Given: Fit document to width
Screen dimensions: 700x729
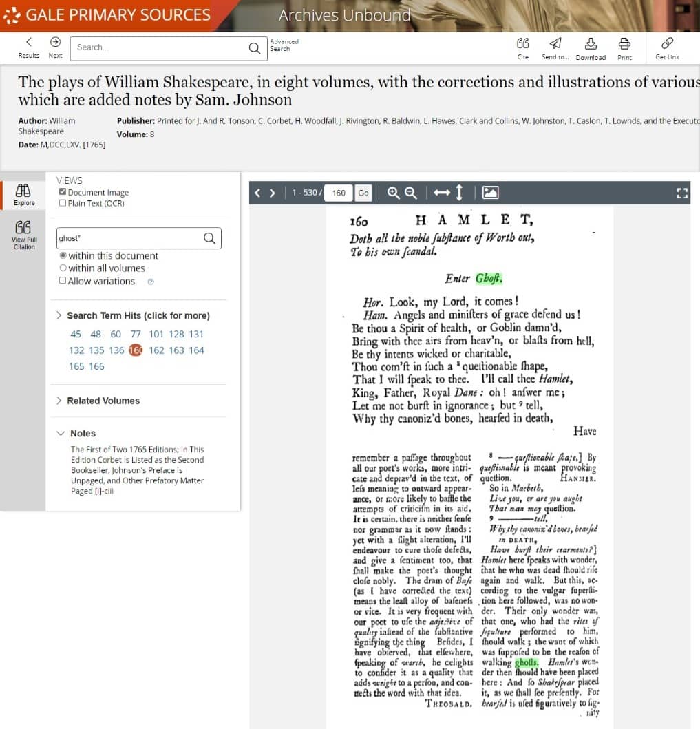Looking at the screenshot, I should [x=442, y=193].
